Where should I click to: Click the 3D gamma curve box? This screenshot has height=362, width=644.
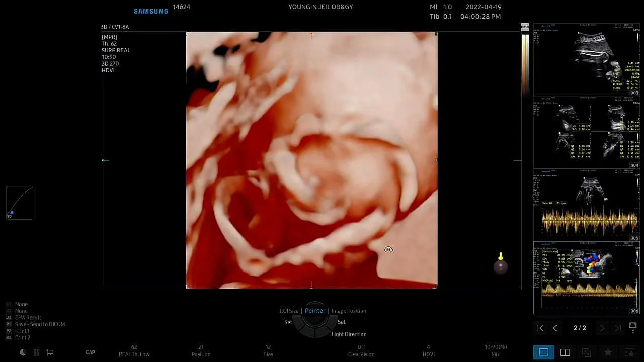point(20,203)
